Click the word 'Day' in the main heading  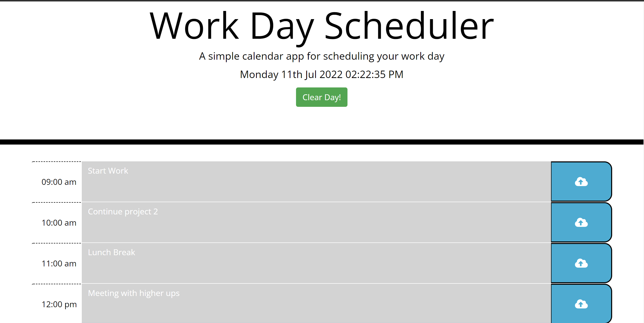281,26
